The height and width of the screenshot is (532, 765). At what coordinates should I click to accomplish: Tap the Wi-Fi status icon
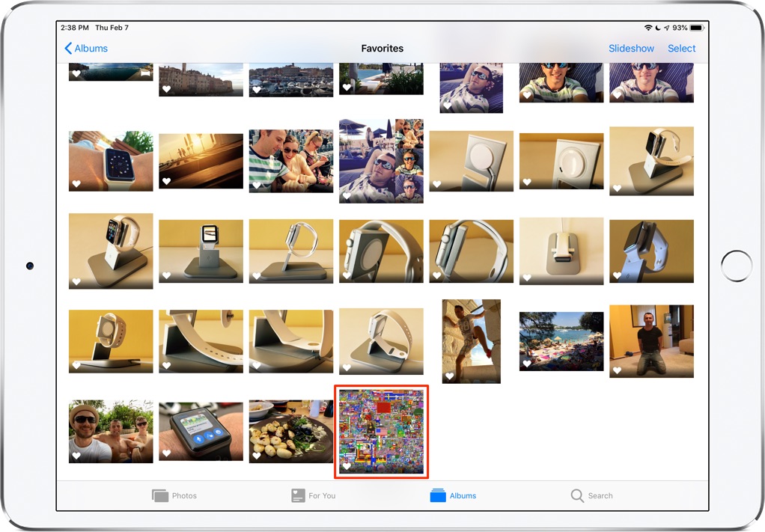click(x=648, y=28)
